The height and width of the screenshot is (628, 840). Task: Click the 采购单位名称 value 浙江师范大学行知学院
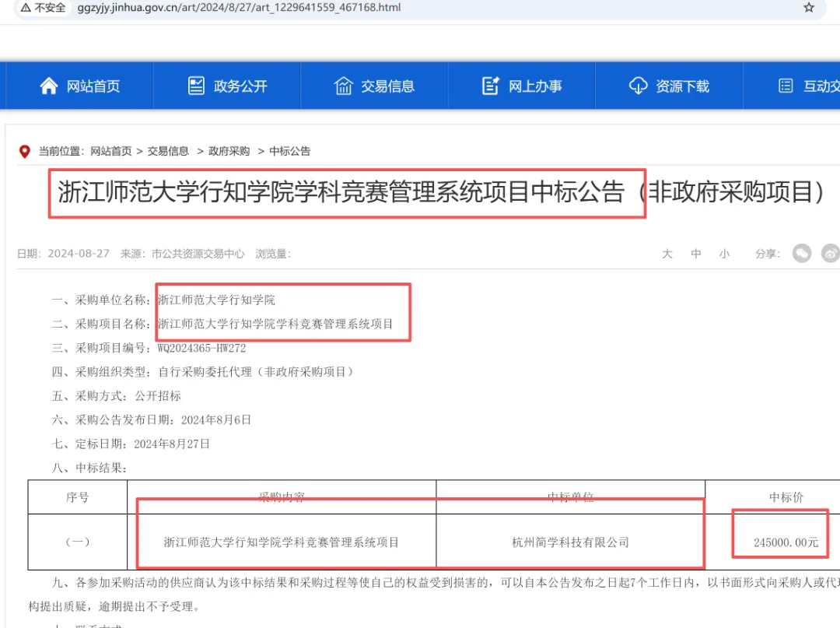(216, 300)
